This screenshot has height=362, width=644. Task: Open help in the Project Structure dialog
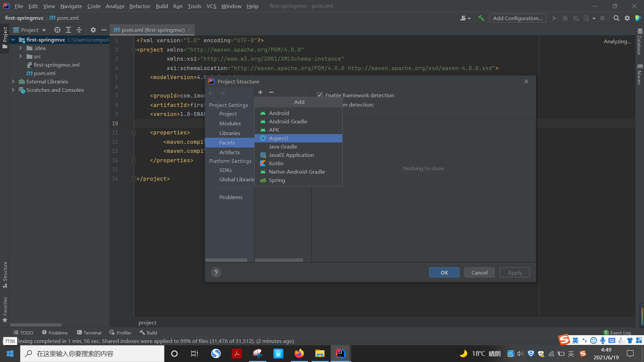click(x=216, y=273)
